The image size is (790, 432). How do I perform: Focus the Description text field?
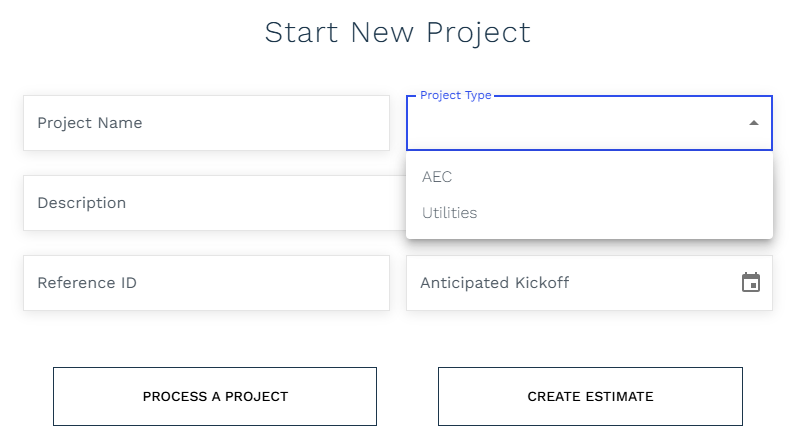pyautogui.click(x=215, y=203)
